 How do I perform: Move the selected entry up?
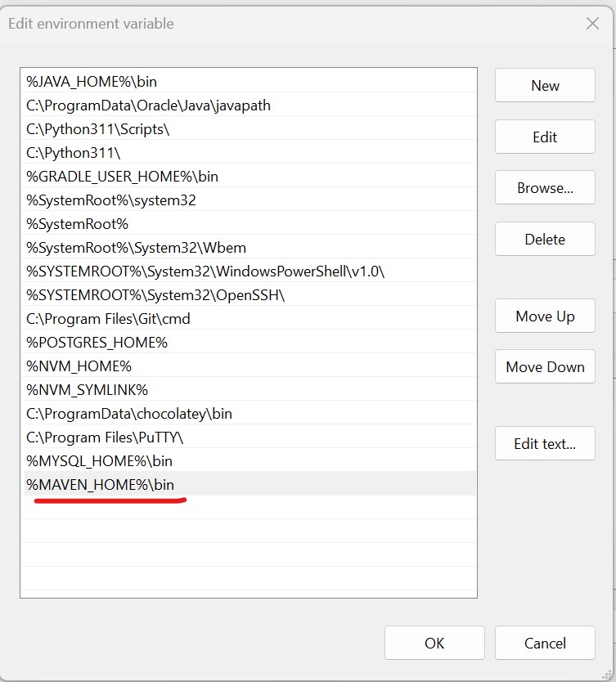tap(545, 316)
